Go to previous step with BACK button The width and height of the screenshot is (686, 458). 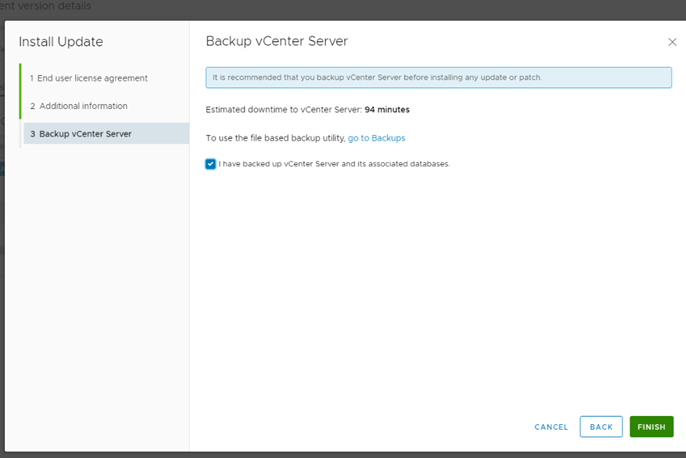[601, 427]
